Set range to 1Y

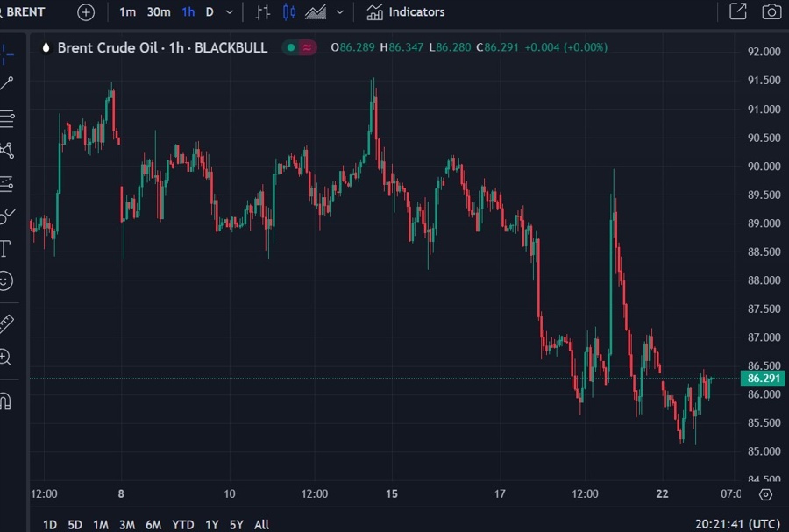(x=212, y=524)
